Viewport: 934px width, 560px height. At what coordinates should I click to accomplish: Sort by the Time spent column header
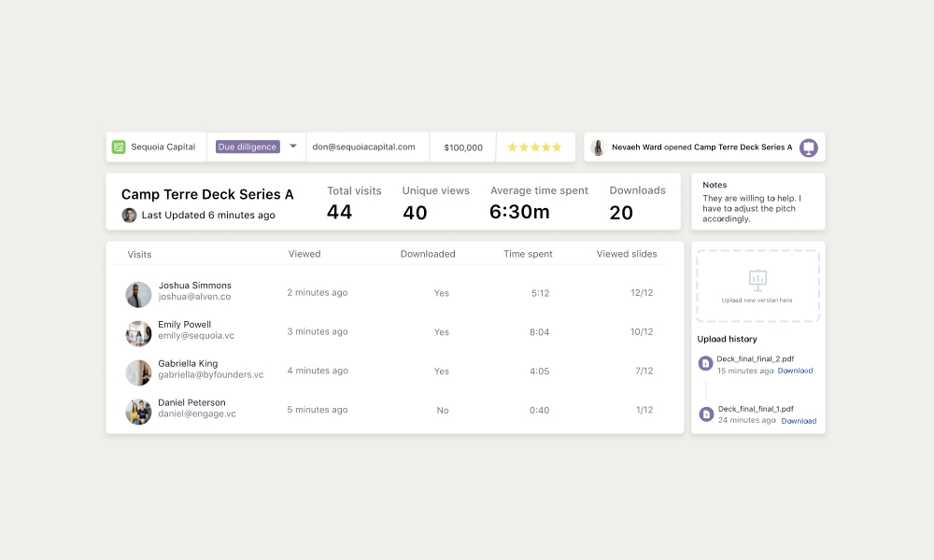(528, 254)
